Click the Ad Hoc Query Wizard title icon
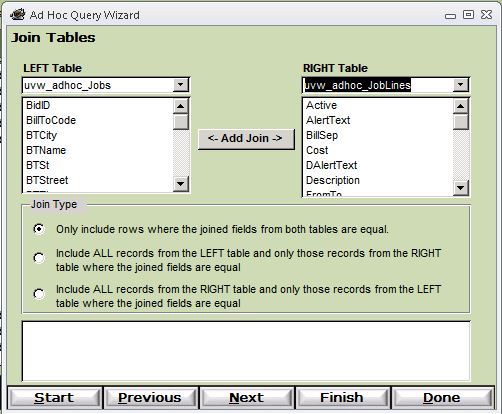Image resolution: width=502 pixels, height=414 pixels. 18,15
